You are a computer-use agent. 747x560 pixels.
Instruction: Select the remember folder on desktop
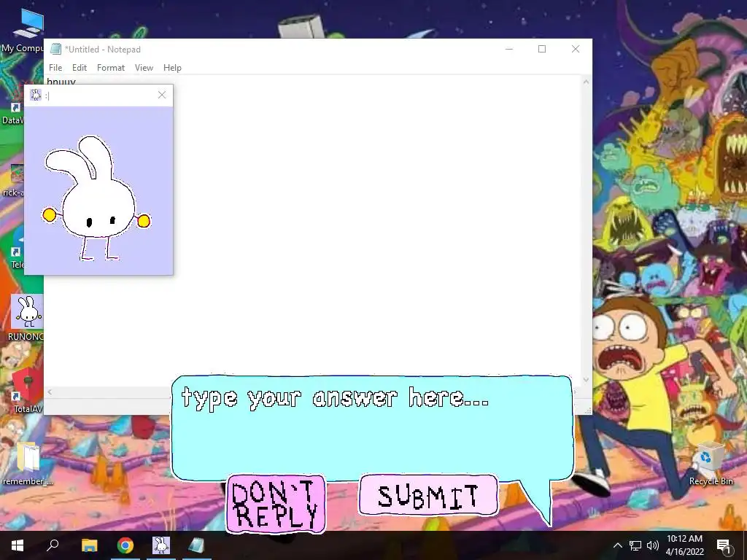[27, 463]
